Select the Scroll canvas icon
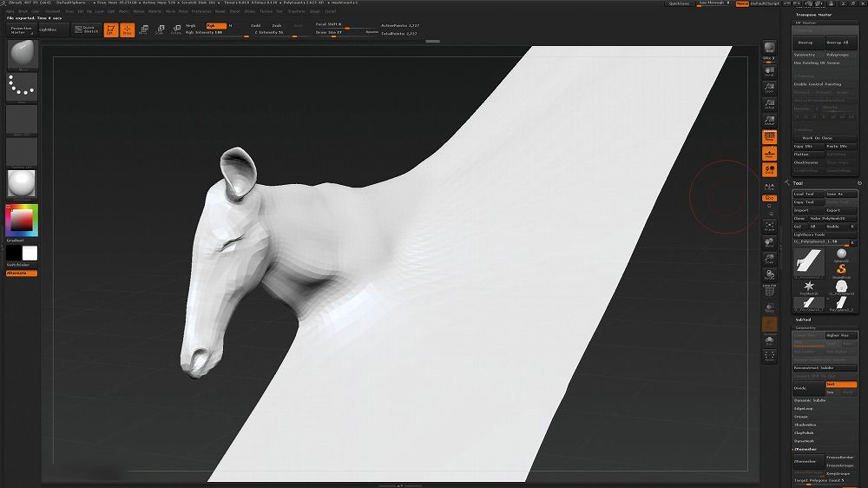 pos(769,71)
